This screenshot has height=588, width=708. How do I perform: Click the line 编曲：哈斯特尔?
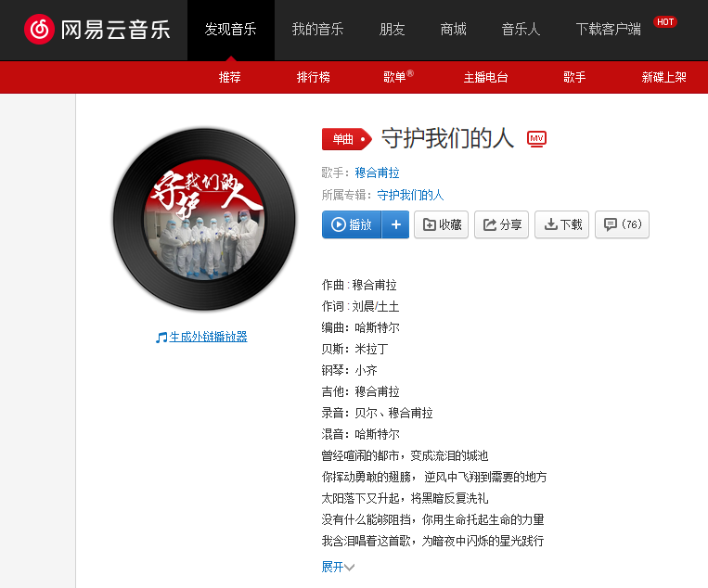pos(360,327)
